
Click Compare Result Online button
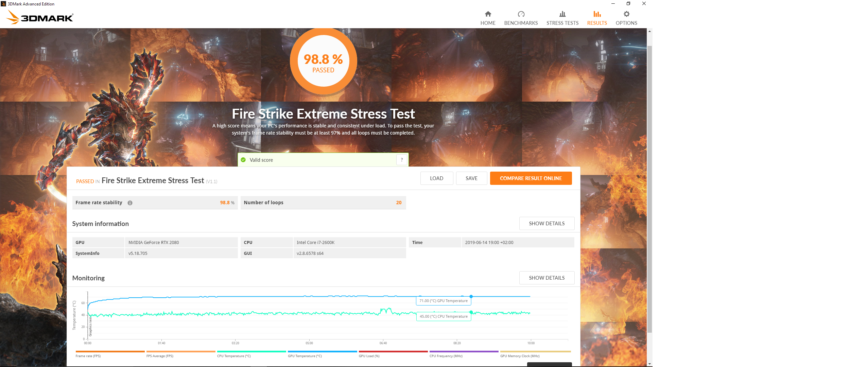coord(530,178)
